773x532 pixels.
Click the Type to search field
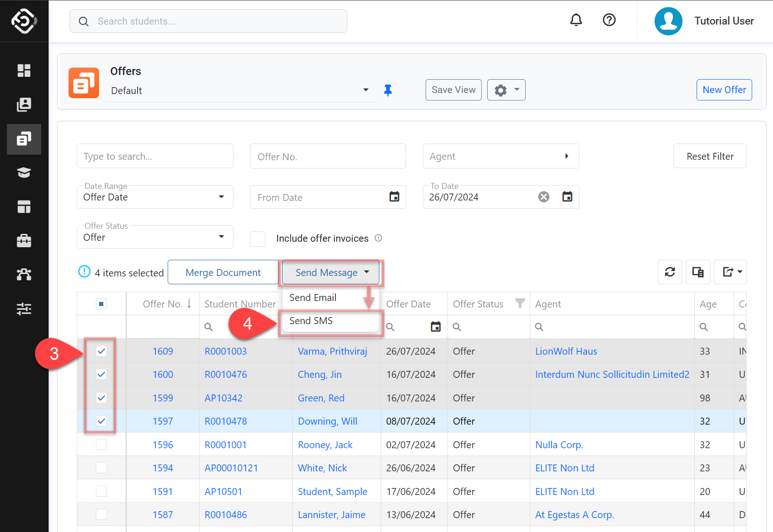point(155,156)
